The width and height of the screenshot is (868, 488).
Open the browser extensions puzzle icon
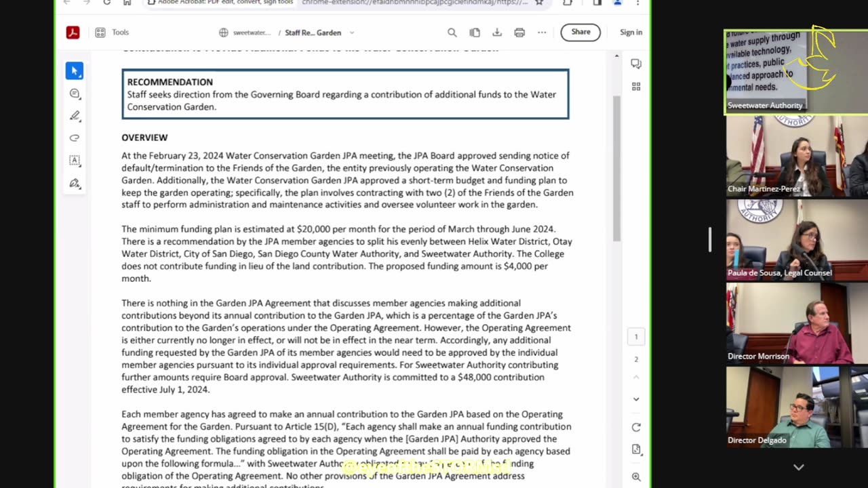[x=568, y=3]
